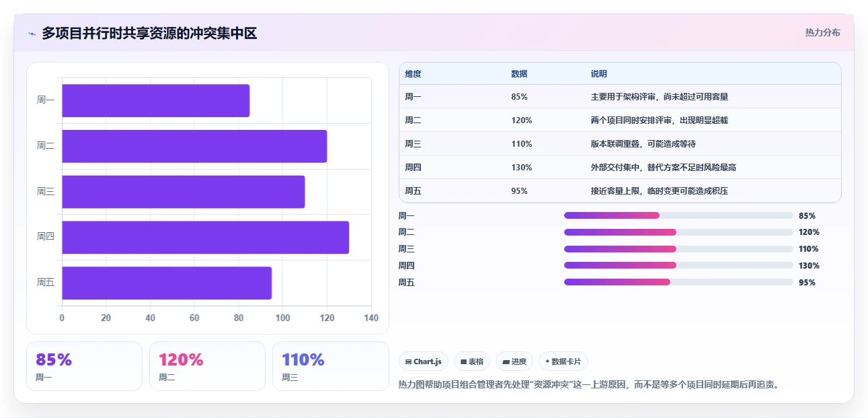Viewport: 868px width, 418px height.
Task: Click the 进度 tag chip
Action: tap(514, 361)
